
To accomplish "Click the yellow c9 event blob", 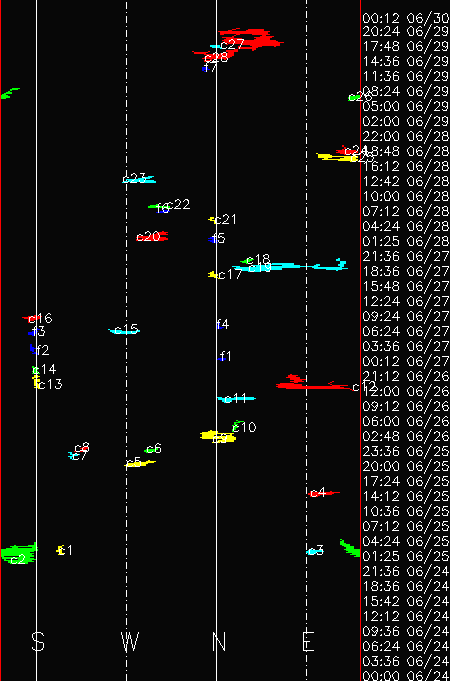I will [x=218, y=436].
